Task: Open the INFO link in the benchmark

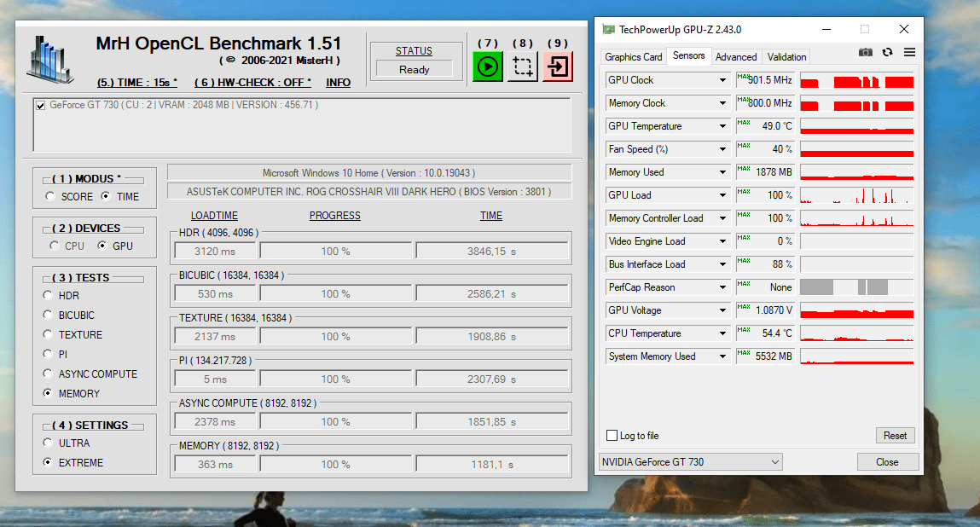Action: [338, 83]
